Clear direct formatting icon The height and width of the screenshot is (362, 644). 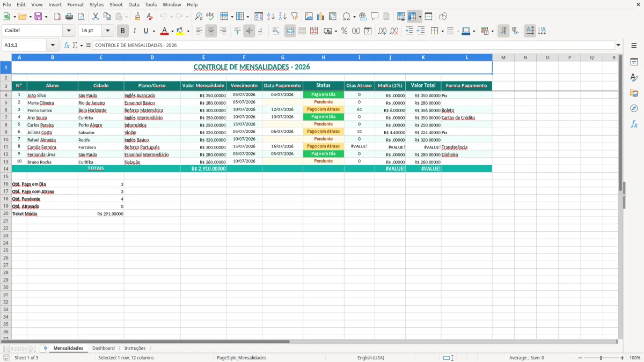coord(149,17)
